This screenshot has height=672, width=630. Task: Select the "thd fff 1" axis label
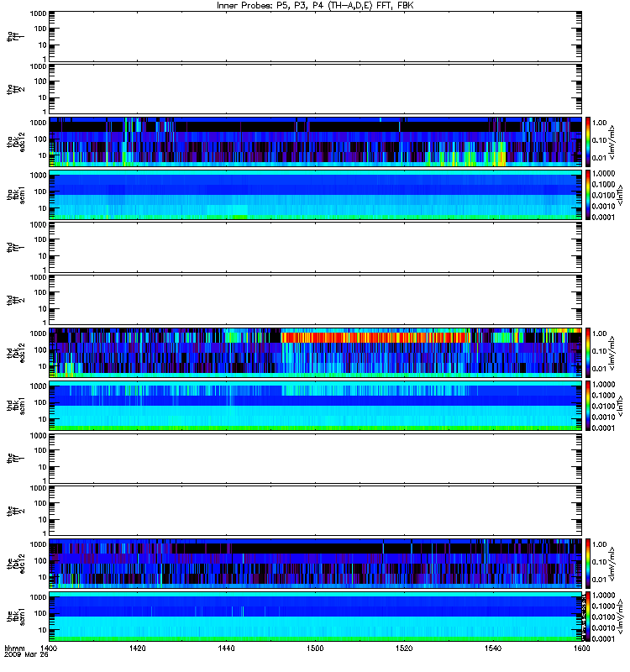point(15,247)
